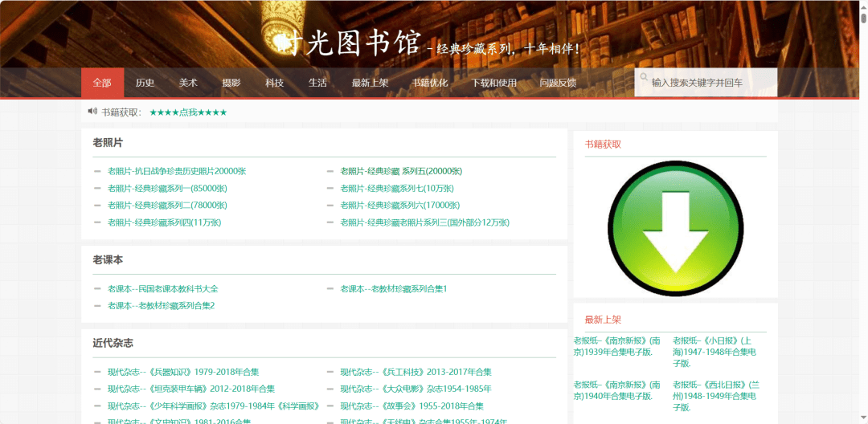Open 《少年科学画报》杂志1979-1984年 link
Screen dimensions: 868x424
213,406
